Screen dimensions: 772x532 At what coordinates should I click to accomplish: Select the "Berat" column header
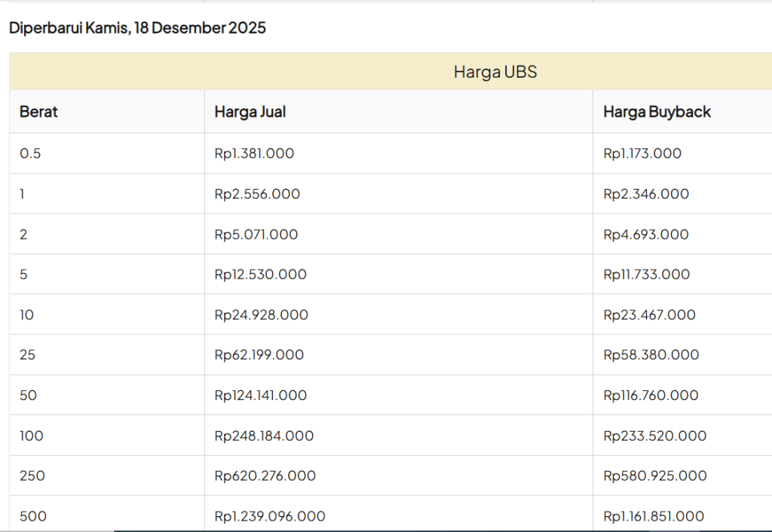[38, 112]
